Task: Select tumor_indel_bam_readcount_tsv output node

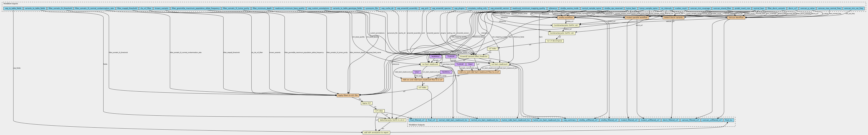Action: [516, 120]
